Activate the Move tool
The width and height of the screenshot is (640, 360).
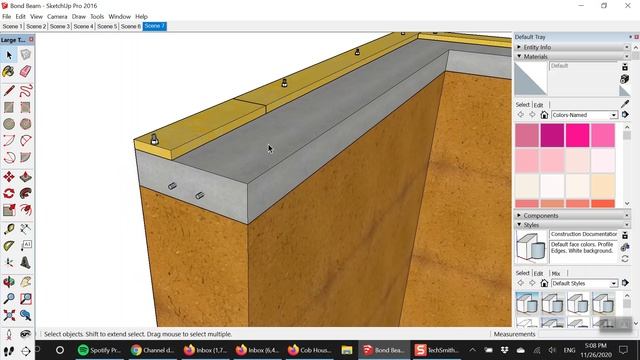(x=9, y=177)
